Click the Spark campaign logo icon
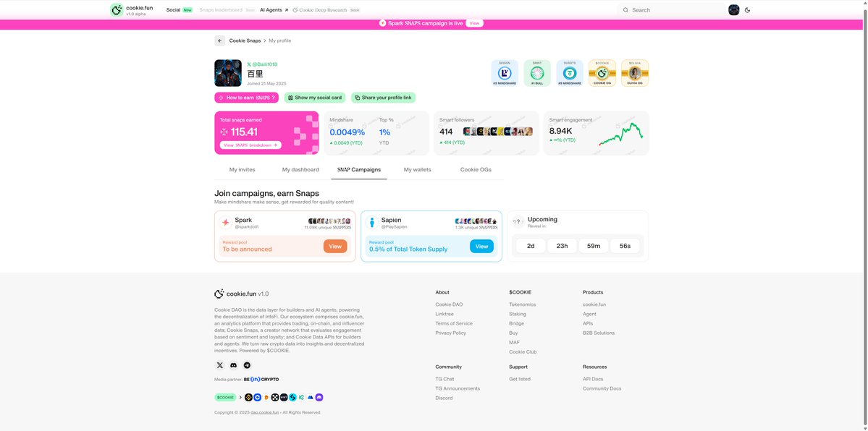Viewport: 868px width, 431px height. click(x=225, y=223)
